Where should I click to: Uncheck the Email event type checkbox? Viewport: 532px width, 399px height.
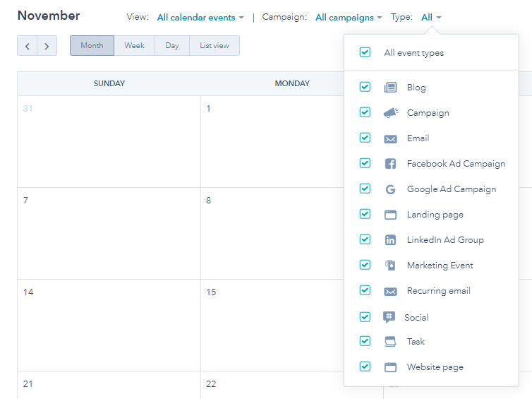(x=365, y=138)
